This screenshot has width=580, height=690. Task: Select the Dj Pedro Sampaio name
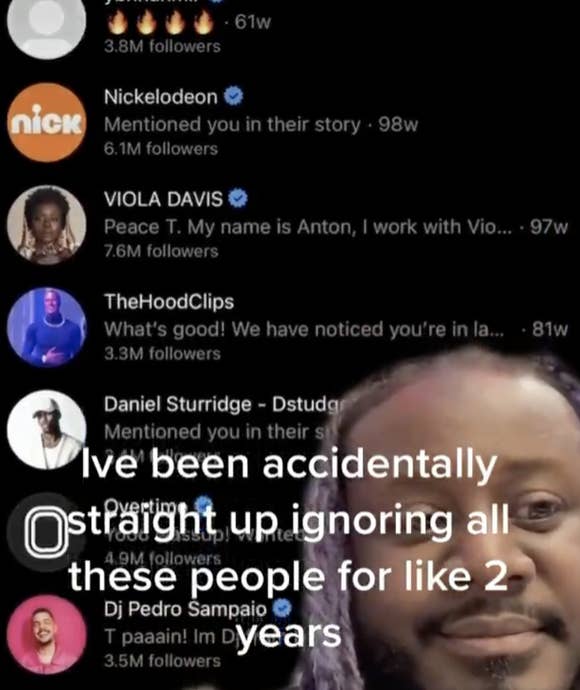pos(186,609)
